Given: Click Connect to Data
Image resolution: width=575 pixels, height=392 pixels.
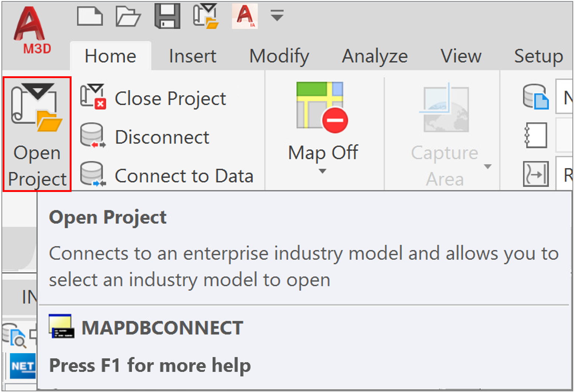Looking at the screenshot, I should coord(167,175).
